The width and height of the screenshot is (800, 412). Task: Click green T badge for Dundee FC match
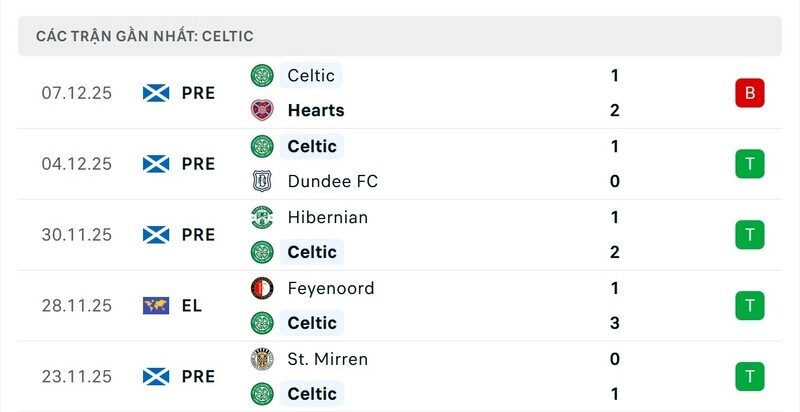(x=749, y=164)
